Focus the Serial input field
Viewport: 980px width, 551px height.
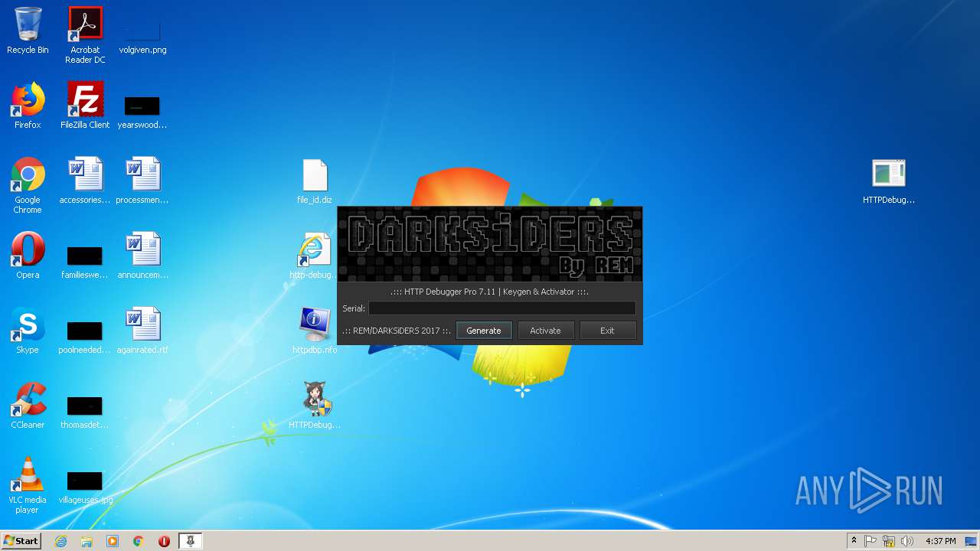pos(502,308)
